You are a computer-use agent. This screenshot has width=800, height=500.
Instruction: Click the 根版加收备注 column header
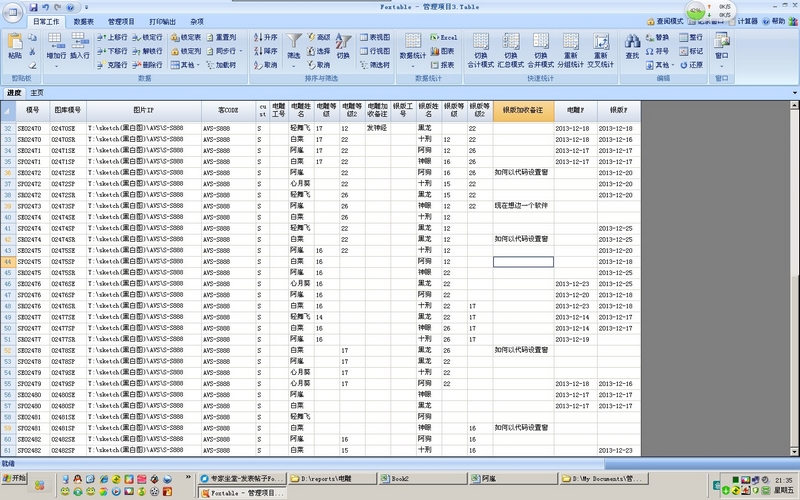point(522,110)
